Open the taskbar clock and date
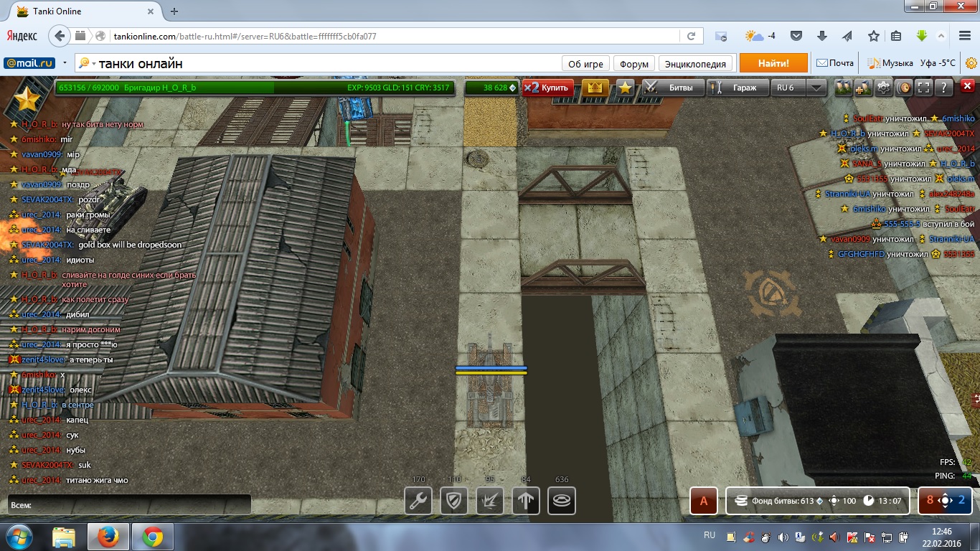 pos(942,537)
